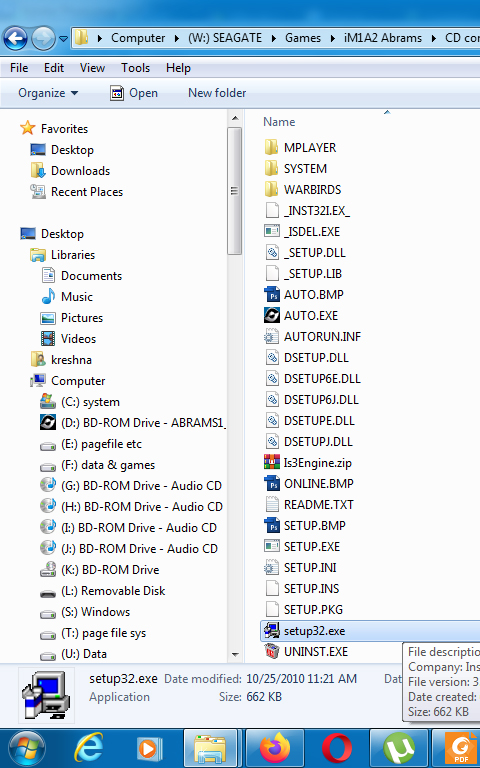Select UNINST.EXE file icon

point(271,651)
